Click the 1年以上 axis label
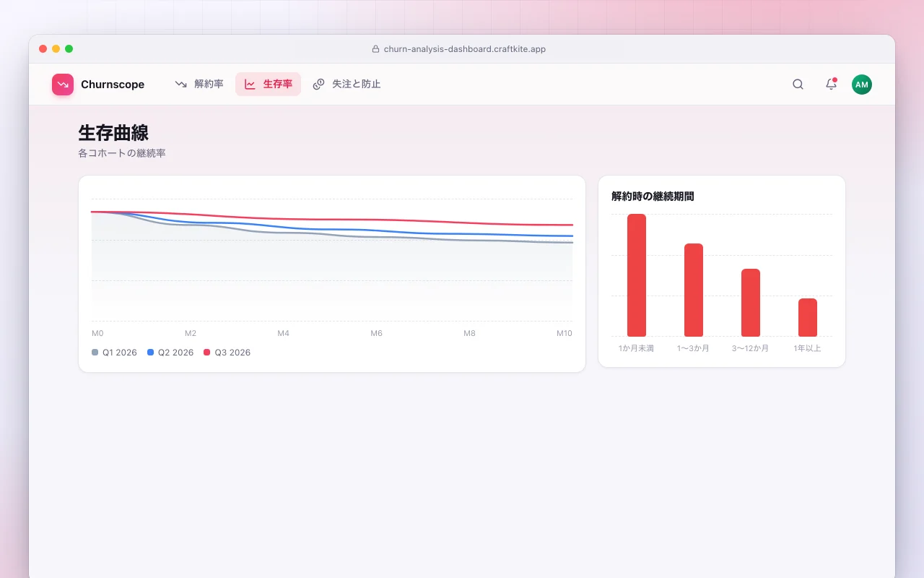Image resolution: width=924 pixels, height=578 pixels. click(808, 348)
